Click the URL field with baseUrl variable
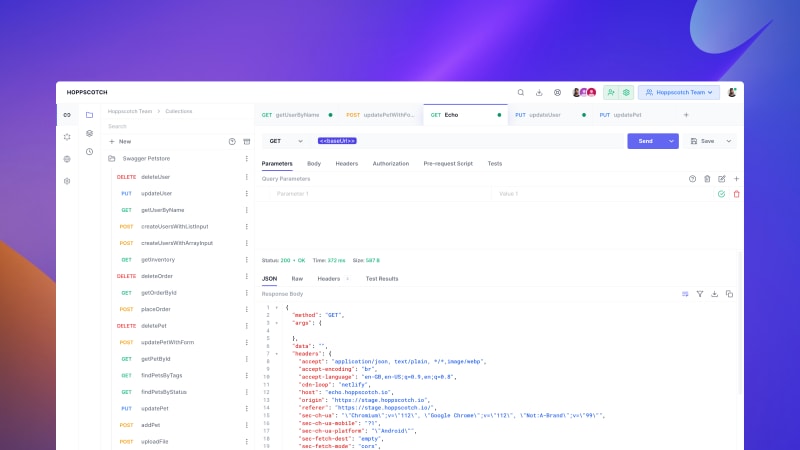Screen dimensions: 800x450 coord(468,141)
